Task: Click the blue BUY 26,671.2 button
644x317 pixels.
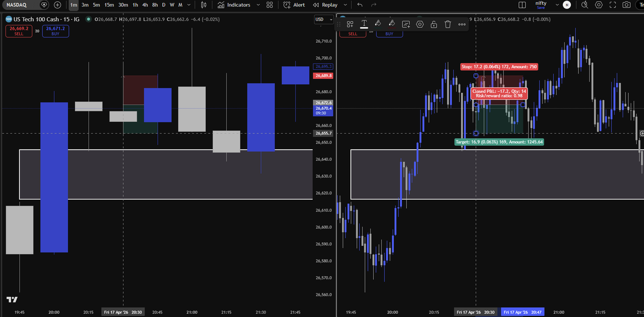Action: (x=55, y=31)
